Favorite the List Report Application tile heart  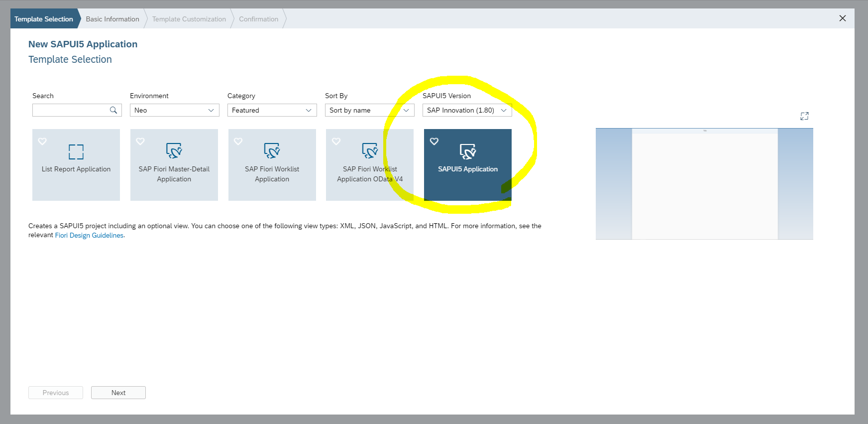(x=42, y=141)
